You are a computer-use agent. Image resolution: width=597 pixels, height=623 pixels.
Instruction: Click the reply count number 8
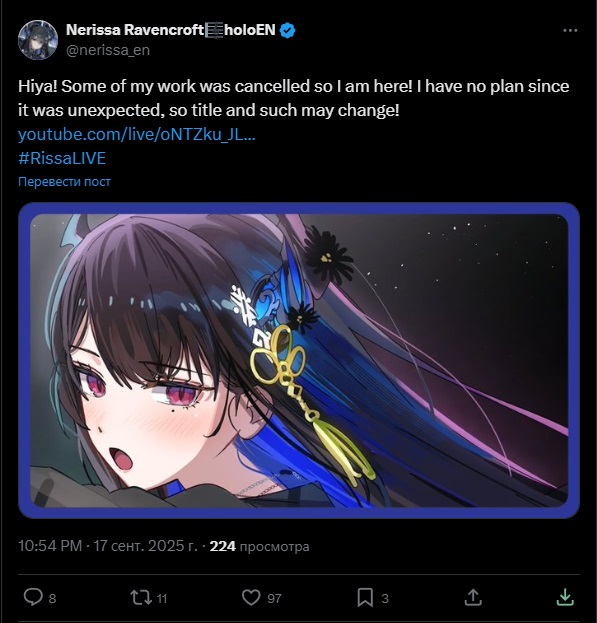point(52,598)
